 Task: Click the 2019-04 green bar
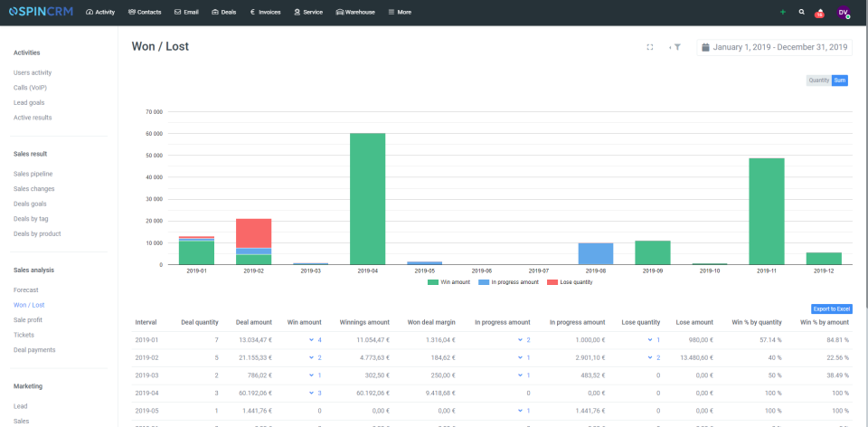click(368, 199)
